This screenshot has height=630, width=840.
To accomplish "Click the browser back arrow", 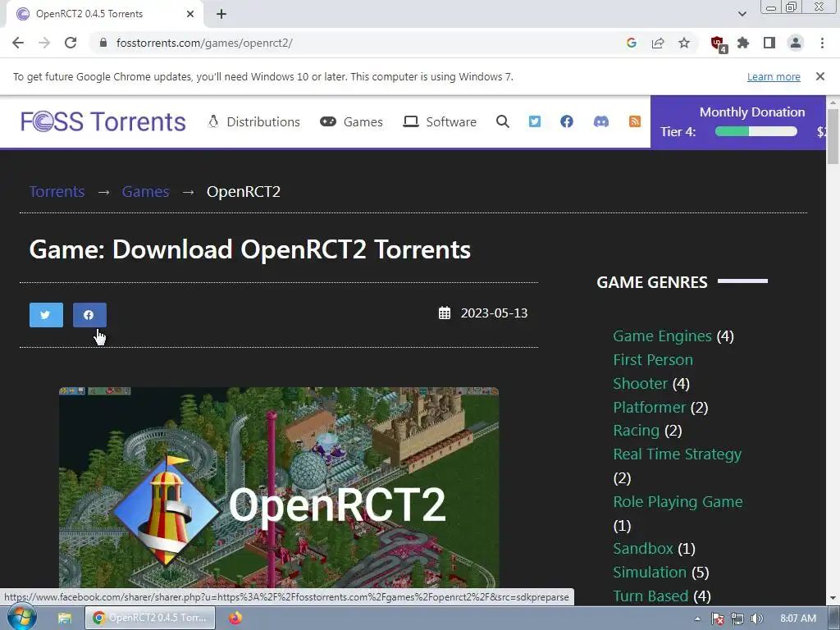I will pyautogui.click(x=18, y=43).
